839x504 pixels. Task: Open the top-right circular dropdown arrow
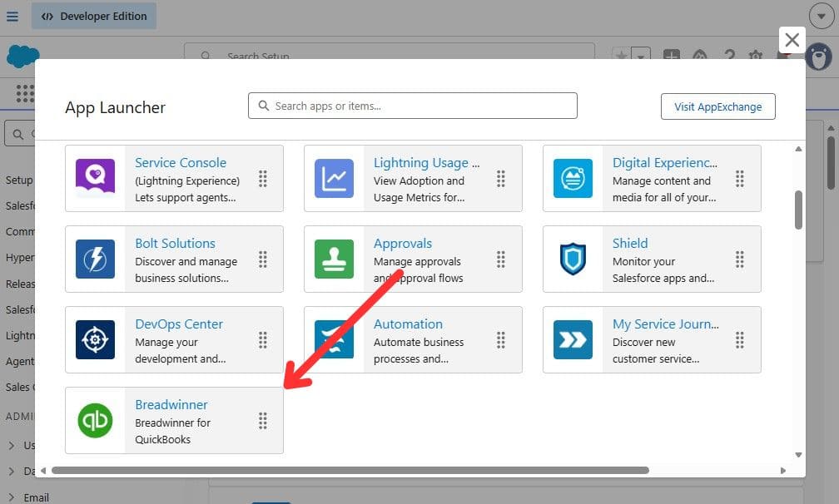(x=822, y=16)
